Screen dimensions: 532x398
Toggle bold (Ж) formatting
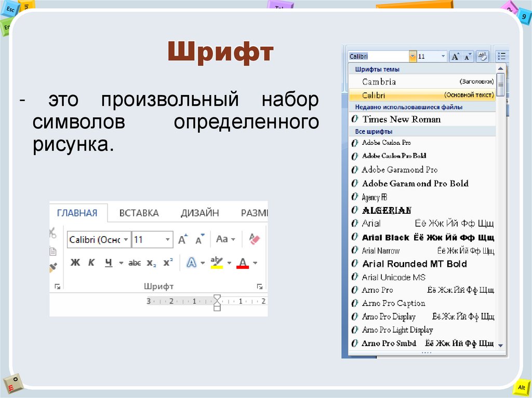click(75, 263)
